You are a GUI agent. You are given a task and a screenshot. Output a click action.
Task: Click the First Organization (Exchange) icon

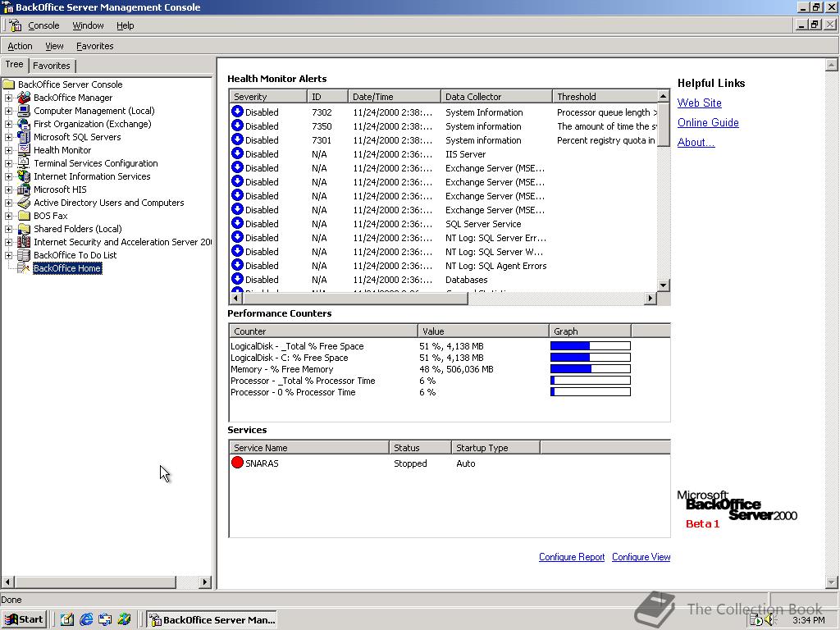tap(24, 124)
